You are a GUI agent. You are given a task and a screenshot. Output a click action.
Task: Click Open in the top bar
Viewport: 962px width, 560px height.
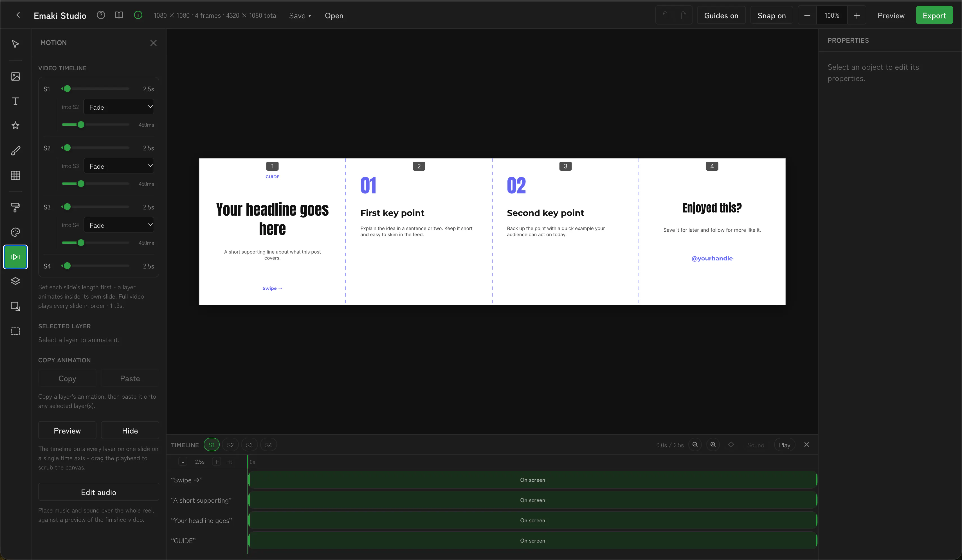click(x=334, y=16)
